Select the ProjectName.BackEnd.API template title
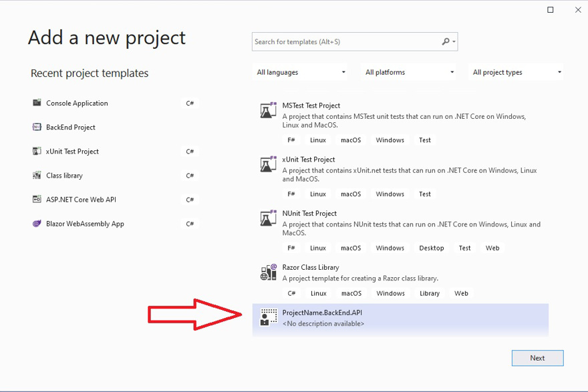Image resolution: width=588 pixels, height=392 pixels. pos(322,313)
